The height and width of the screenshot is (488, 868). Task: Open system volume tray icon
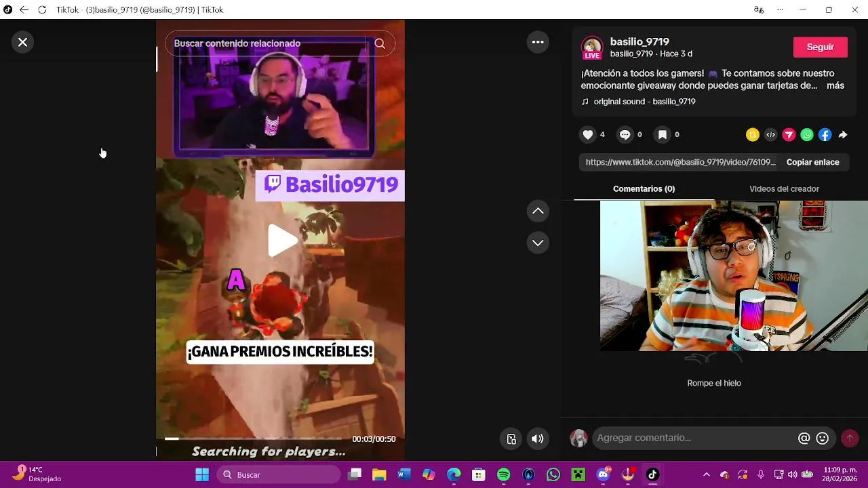[x=792, y=474]
